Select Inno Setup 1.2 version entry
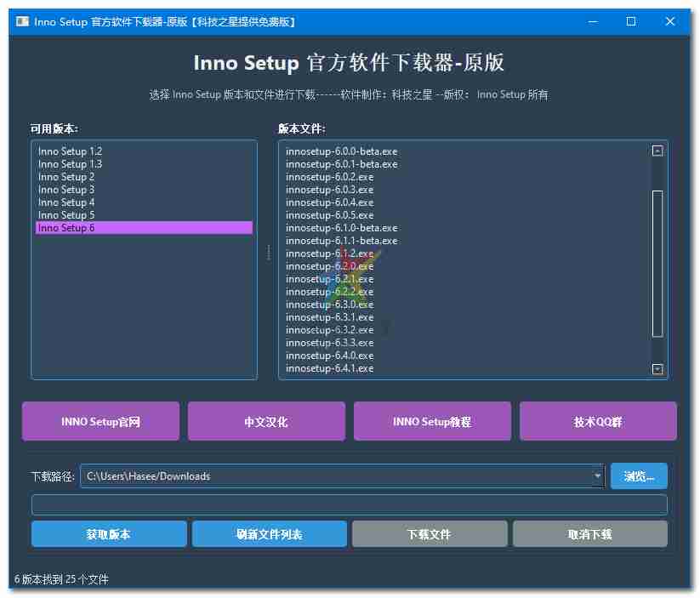Screen dimensions: 700x598 tap(70, 151)
